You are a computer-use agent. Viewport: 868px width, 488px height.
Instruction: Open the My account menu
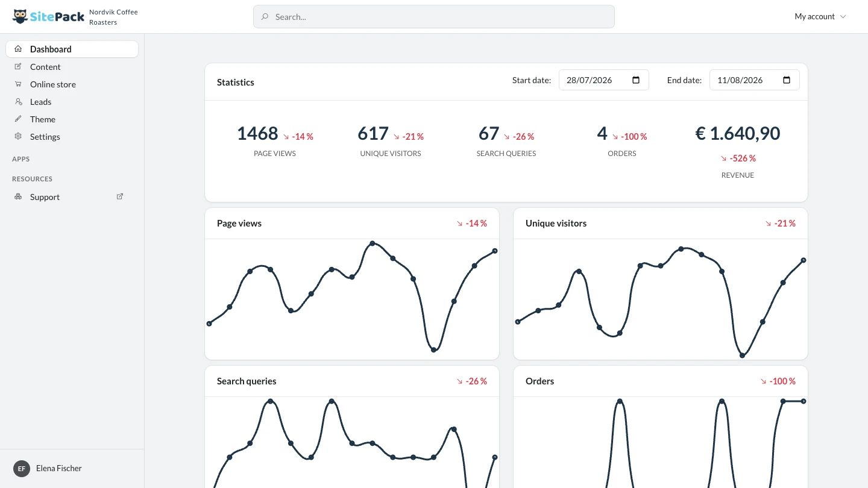820,17
